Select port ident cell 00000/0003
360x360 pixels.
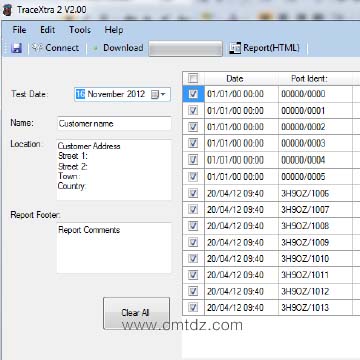point(315,143)
